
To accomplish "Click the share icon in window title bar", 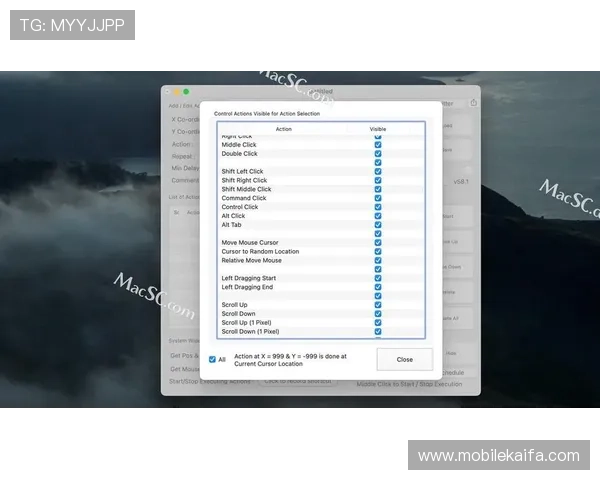I will coord(473,102).
